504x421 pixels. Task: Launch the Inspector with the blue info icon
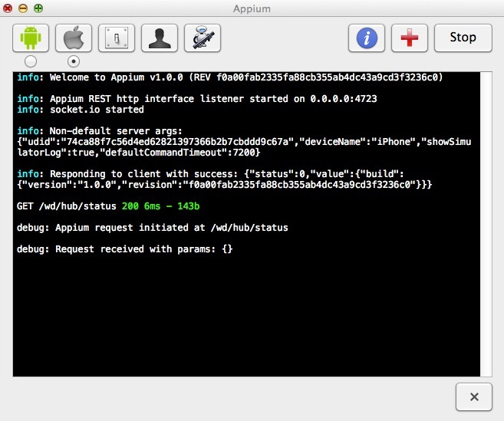[367, 38]
